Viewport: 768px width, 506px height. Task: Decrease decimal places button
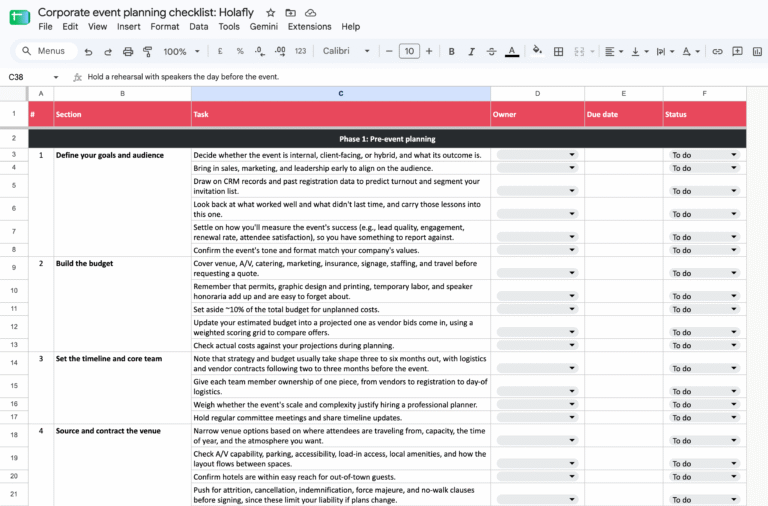pos(260,51)
